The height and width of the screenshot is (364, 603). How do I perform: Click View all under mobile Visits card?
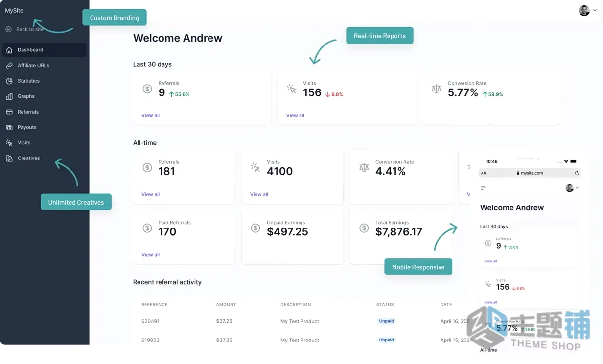click(490, 302)
